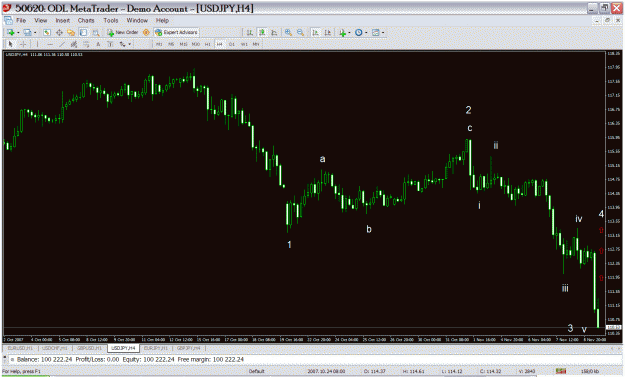This screenshot has height=377, width=625.
Task: Open the Strategy Tester icon
Action: [96, 33]
